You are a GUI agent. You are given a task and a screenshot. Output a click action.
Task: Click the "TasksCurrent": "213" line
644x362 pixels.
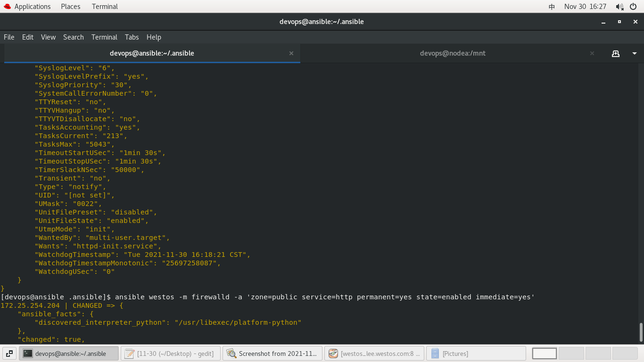click(x=81, y=136)
